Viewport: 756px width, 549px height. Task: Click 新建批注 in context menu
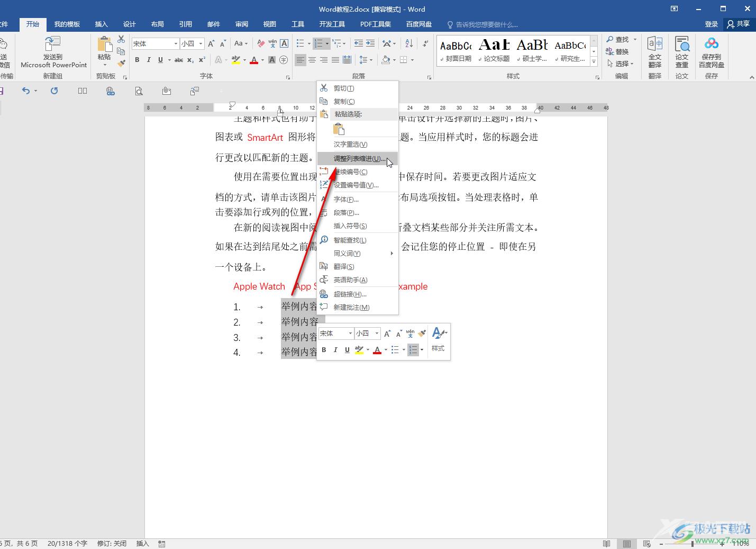pyautogui.click(x=358, y=307)
